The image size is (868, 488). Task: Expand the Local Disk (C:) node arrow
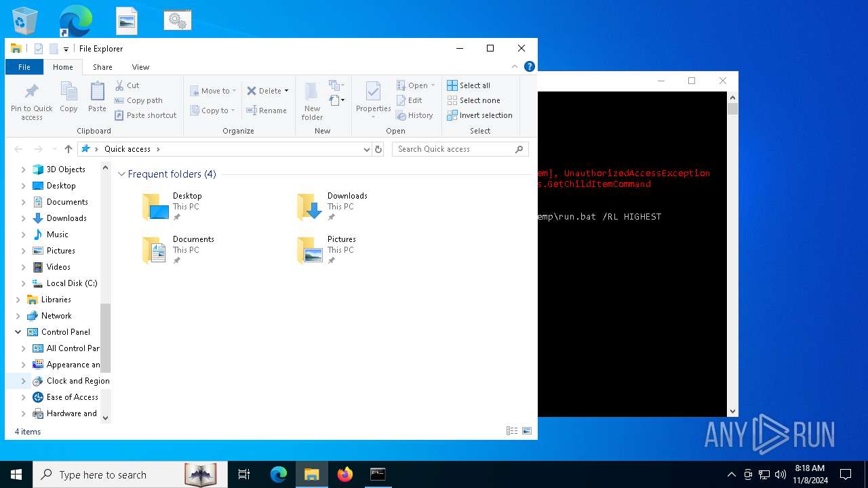[24, 283]
